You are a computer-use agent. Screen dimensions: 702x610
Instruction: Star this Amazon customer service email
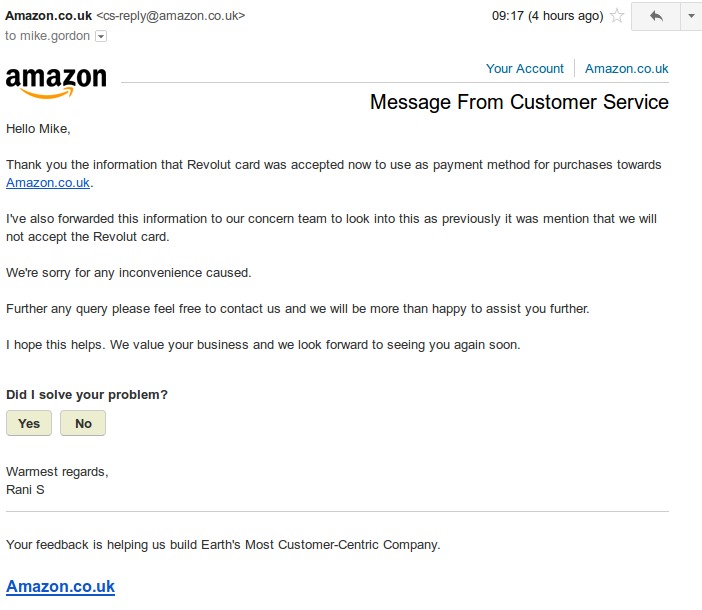click(617, 16)
